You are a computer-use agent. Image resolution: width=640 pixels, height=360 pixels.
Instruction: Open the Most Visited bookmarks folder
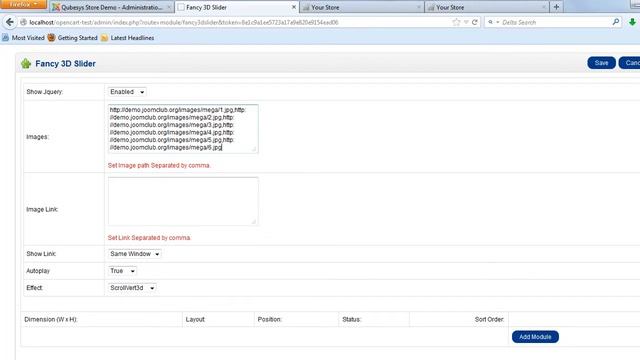pos(23,38)
